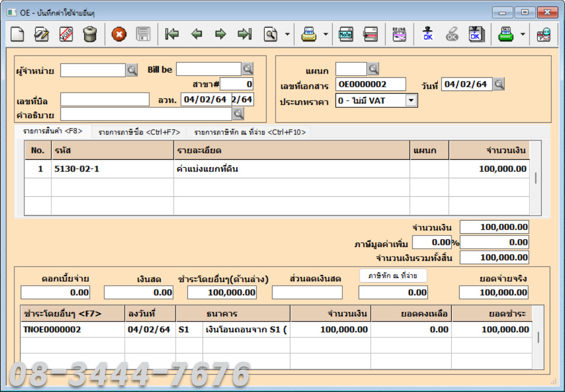565x392 pixels.
Task: Click the คำอธิบาย description field
Action: (146, 114)
